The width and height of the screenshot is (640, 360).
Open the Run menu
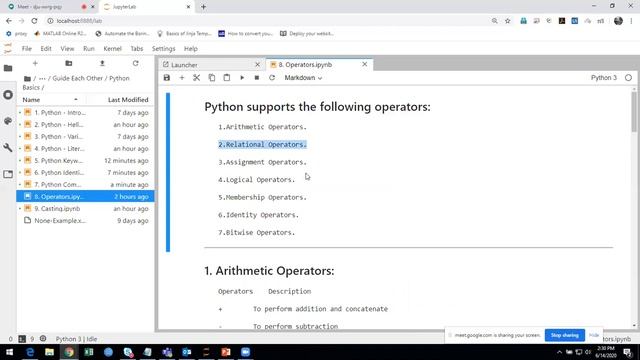tap(89, 49)
